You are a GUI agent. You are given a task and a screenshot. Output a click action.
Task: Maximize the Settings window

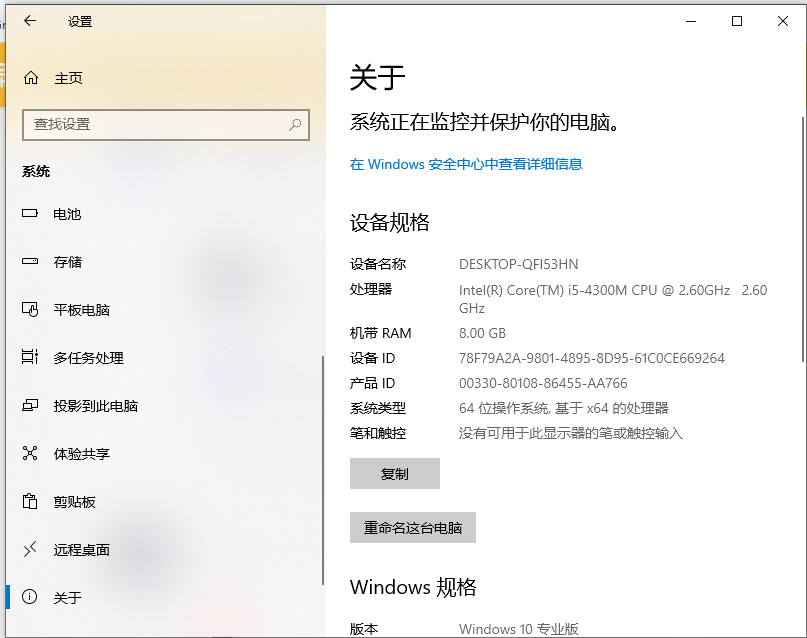pyautogui.click(x=737, y=21)
